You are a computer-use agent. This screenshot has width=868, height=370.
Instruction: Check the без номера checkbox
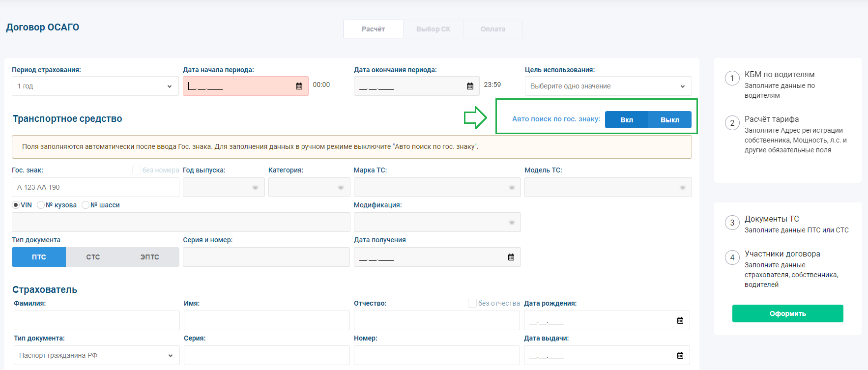pos(137,170)
